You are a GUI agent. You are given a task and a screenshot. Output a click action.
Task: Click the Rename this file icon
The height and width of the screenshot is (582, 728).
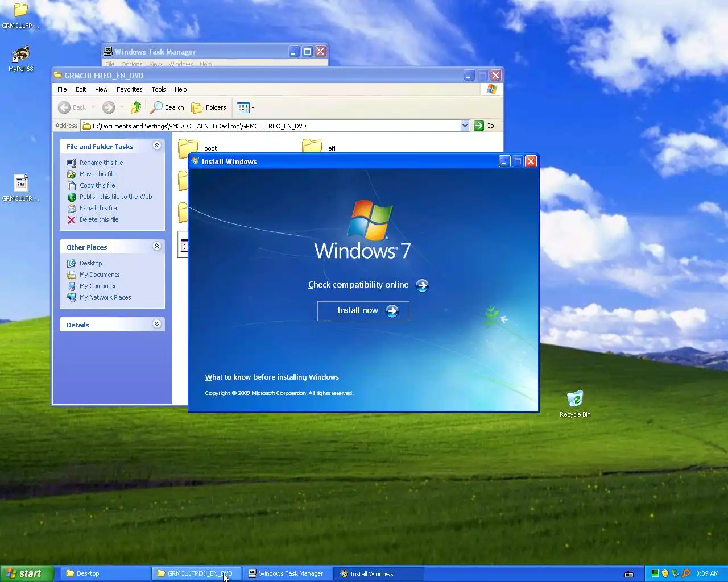72,163
